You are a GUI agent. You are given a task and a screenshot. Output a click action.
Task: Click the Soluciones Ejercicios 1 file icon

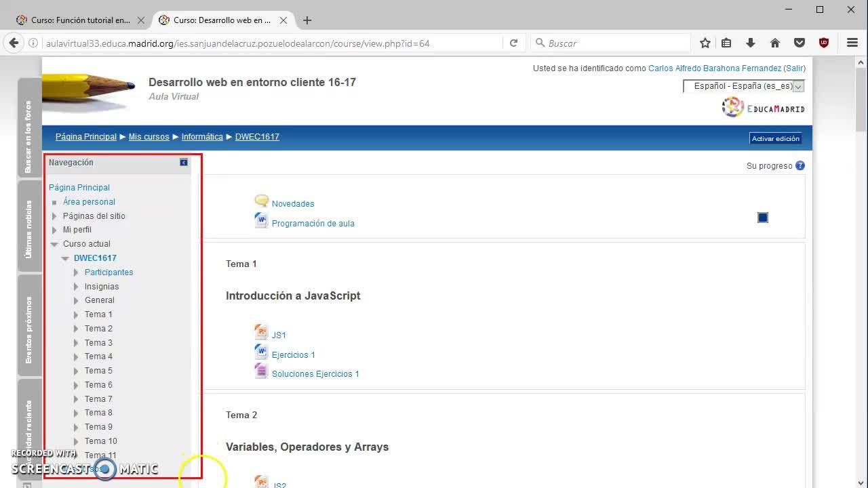coord(261,371)
